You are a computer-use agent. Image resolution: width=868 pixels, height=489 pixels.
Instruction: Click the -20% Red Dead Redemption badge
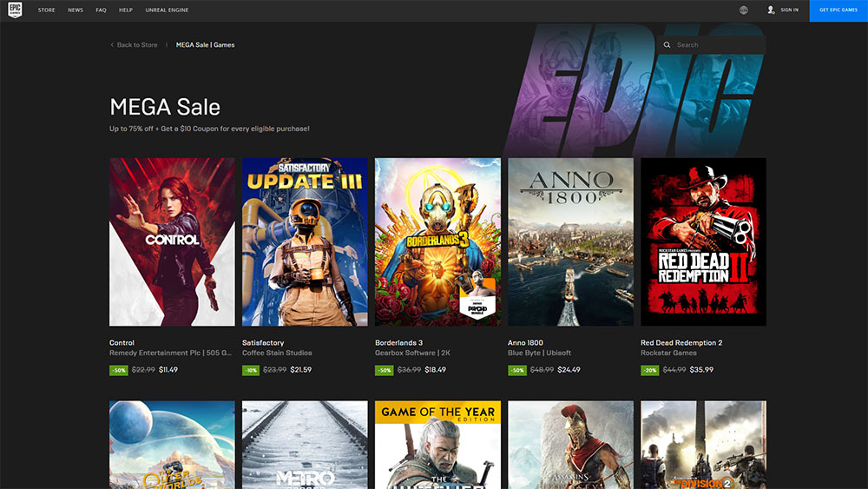(x=650, y=370)
